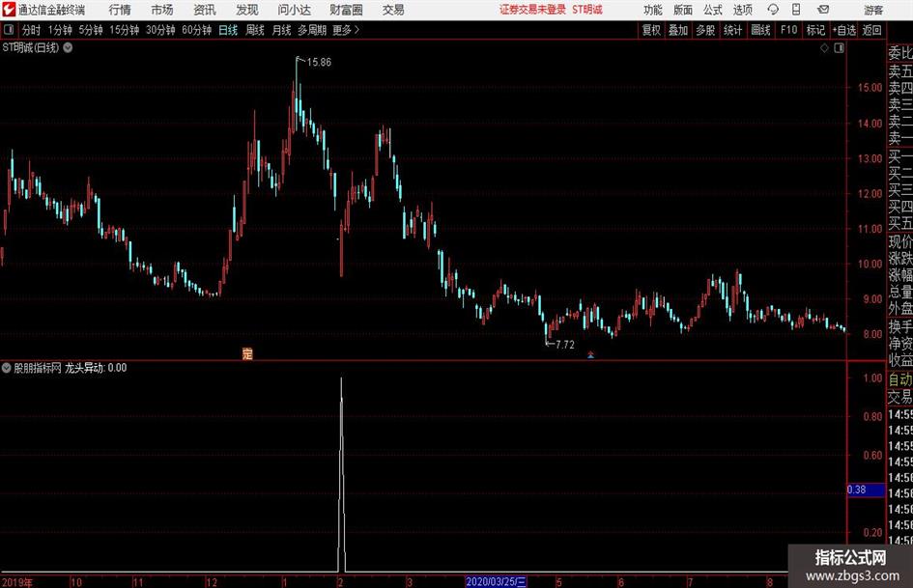Select the 日线 daily period
Screen dimensions: 913x588
point(228,30)
